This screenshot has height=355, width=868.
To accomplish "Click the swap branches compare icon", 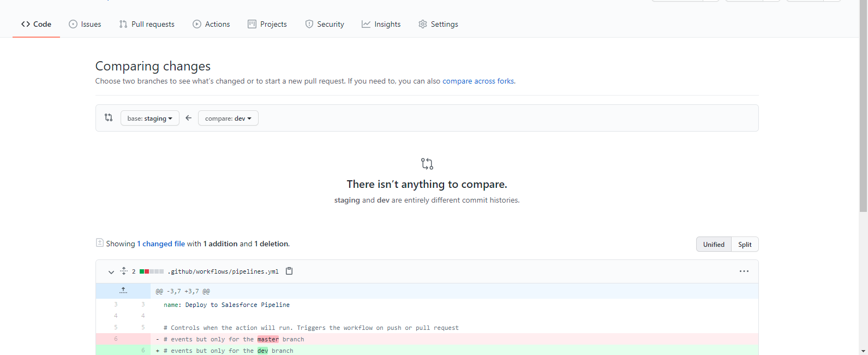I will coord(109,117).
